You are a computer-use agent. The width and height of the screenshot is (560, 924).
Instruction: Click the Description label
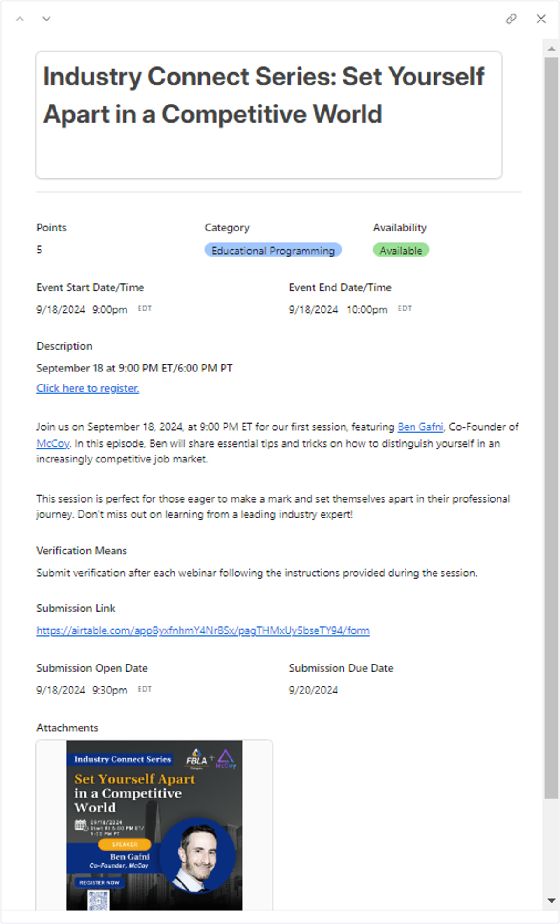pos(64,346)
